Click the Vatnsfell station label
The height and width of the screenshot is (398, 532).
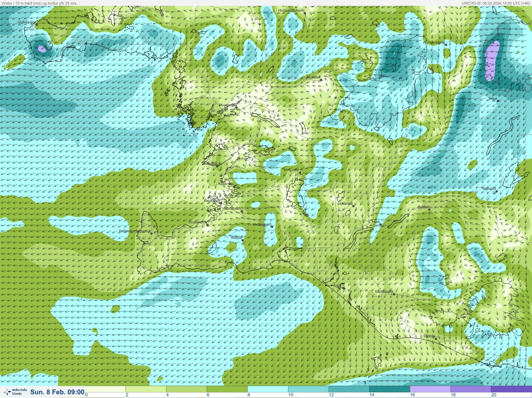pyautogui.click(x=489, y=188)
